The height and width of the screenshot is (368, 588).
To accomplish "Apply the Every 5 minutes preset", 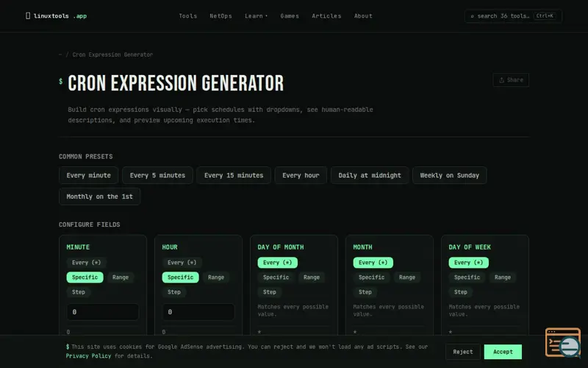I will tap(157, 175).
